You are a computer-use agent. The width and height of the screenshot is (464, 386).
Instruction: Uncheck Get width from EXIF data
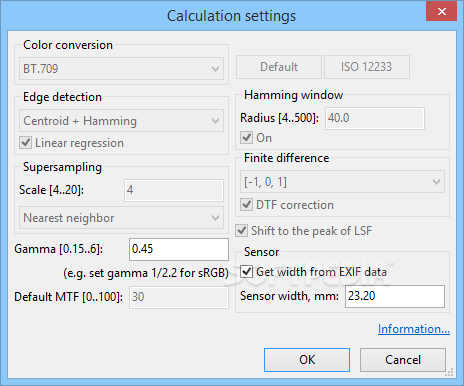[247, 272]
